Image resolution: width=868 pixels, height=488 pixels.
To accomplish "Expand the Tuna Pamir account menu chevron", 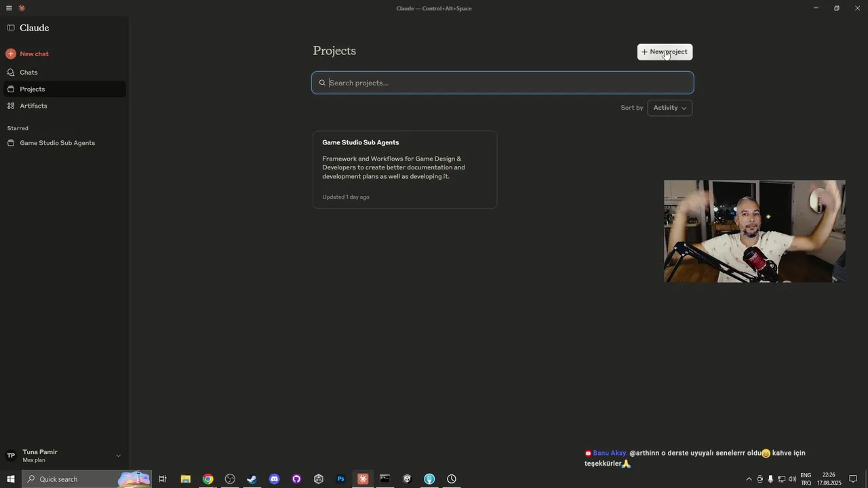I will coord(118,455).
